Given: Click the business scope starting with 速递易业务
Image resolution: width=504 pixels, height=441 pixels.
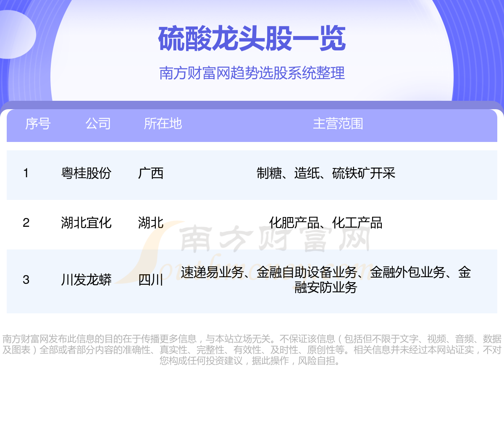Looking at the screenshot, I should pos(326,280).
